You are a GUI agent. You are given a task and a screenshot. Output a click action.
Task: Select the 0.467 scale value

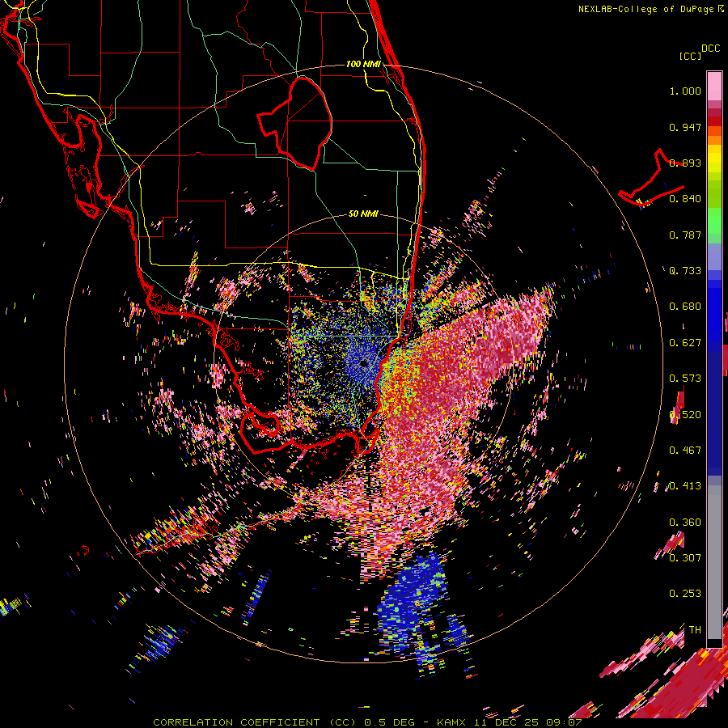point(685,451)
